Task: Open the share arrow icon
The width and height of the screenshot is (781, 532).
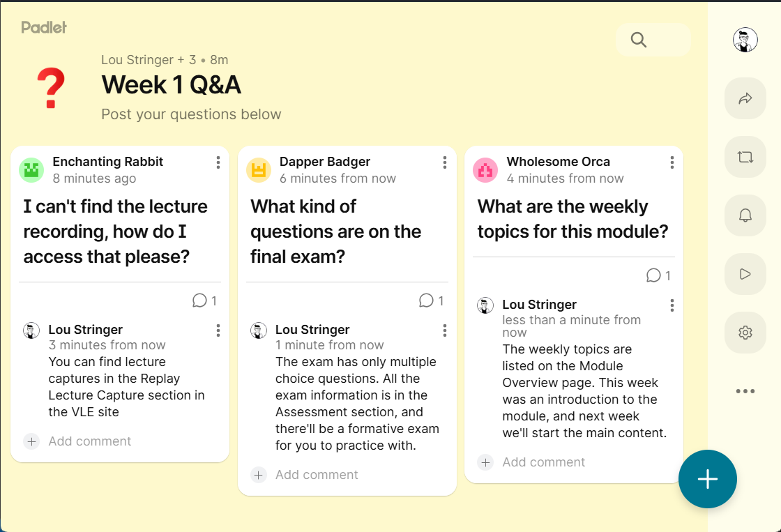Action: click(745, 98)
